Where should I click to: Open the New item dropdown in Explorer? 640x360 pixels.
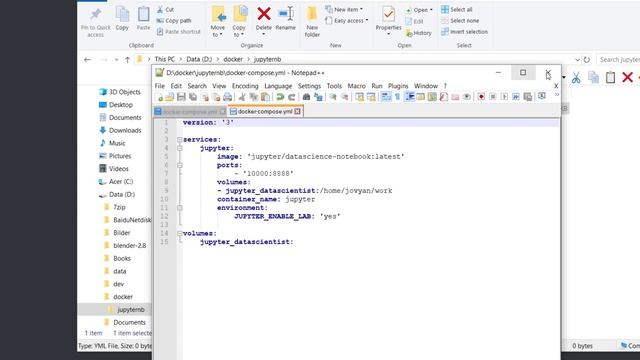pos(344,9)
